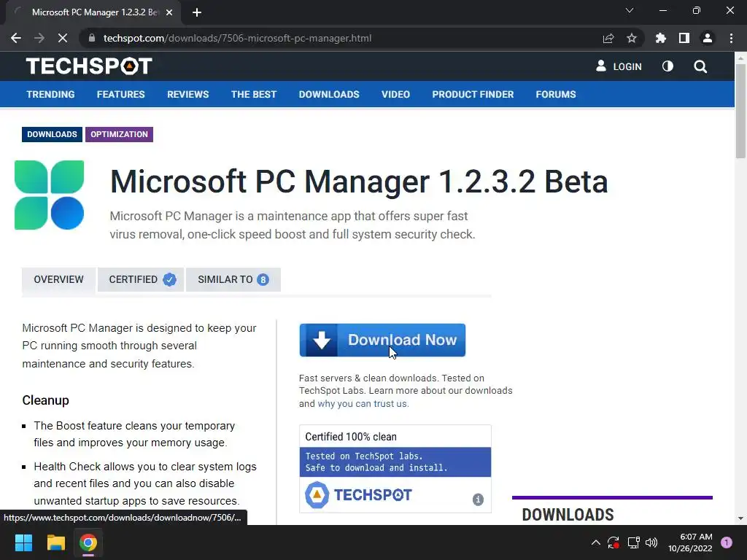Select the Microsoft PC Manager browser tab
Image resolution: width=747 pixels, height=560 pixels.
93,12
